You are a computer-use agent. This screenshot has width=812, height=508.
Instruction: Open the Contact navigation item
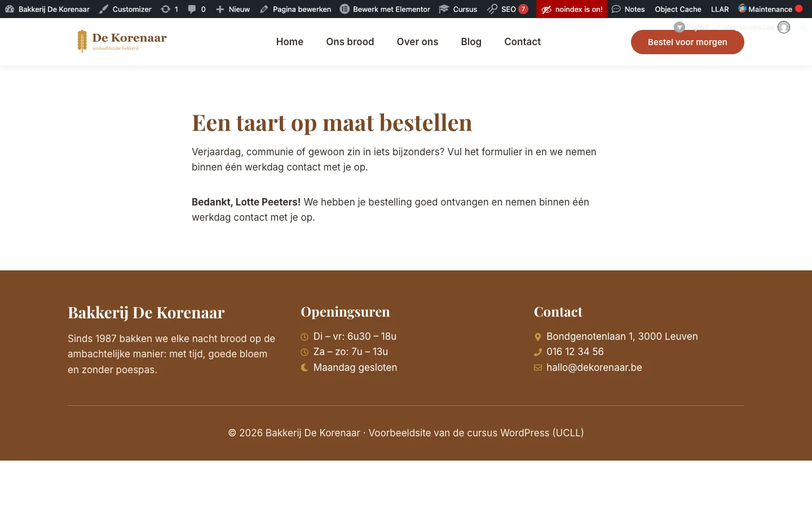click(x=522, y=42)
